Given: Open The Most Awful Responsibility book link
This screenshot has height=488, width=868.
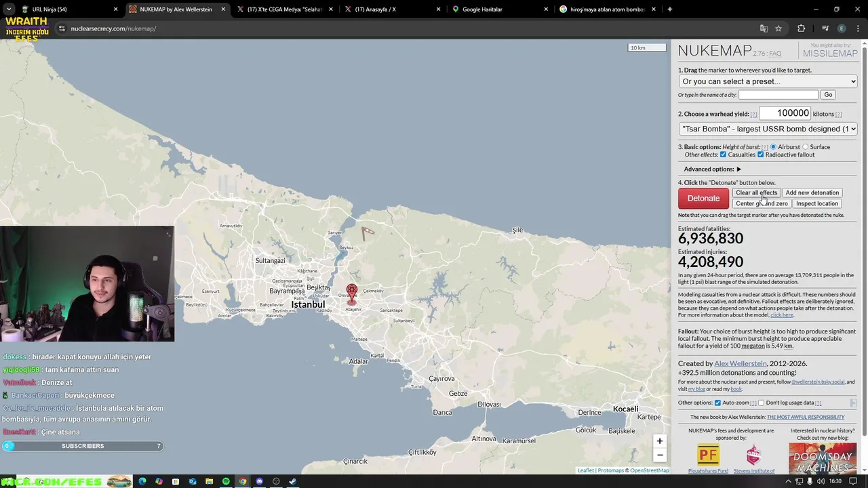Looking at the screenshot, I should tap(806, 417).
